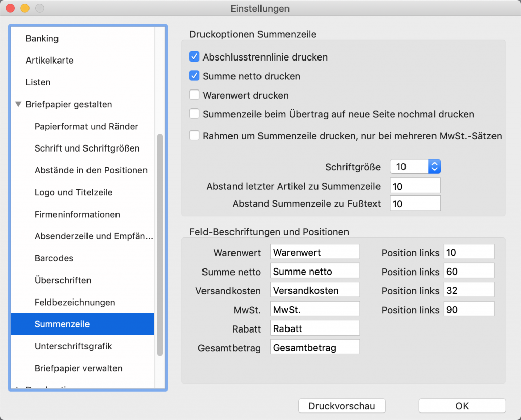Click the sidebar vertical scrollbar
The height and width of the screenshot is (420, 521).
(160, 244)
